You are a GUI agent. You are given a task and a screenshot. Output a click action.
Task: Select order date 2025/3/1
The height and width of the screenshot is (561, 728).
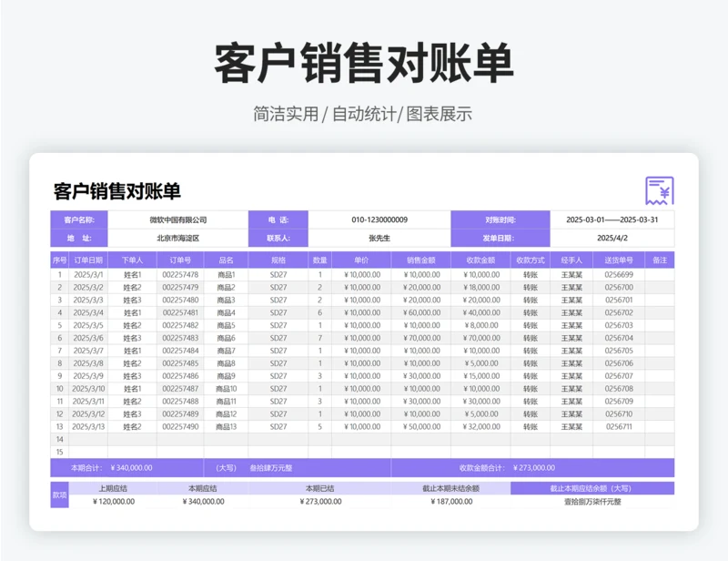pyautogui.click(x=88, y=275)
